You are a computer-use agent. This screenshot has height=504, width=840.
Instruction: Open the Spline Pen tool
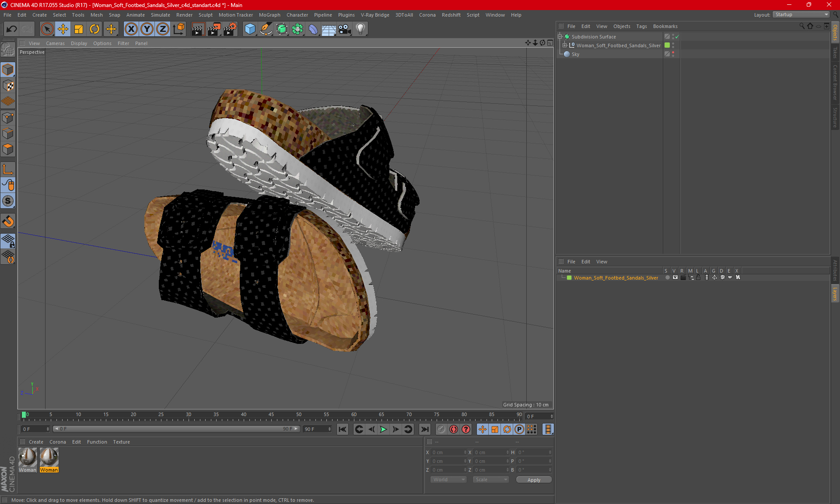[266, 29]
